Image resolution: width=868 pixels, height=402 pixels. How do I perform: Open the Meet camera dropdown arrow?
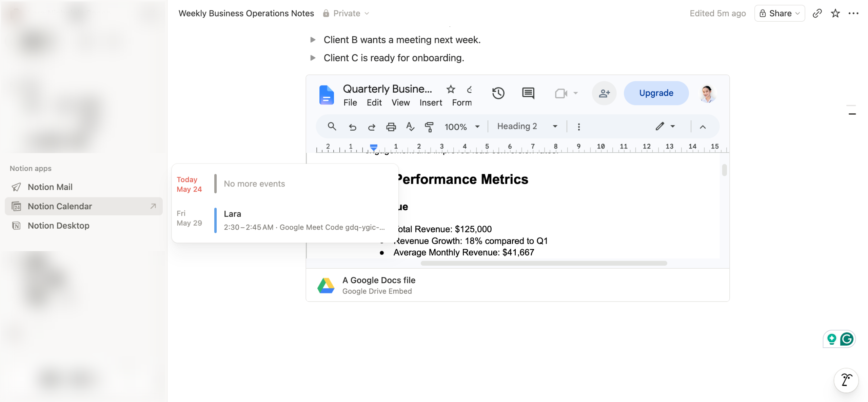point(575,93)
